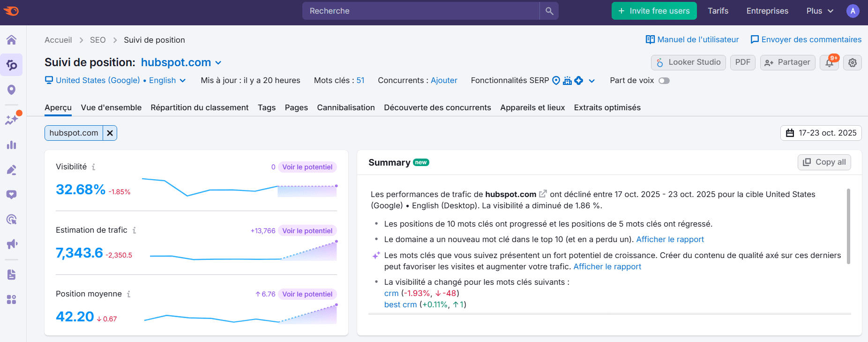Click the hotel SERP feature icon
This screenshot has height=342, width=868.
click(x=567, y=81)
